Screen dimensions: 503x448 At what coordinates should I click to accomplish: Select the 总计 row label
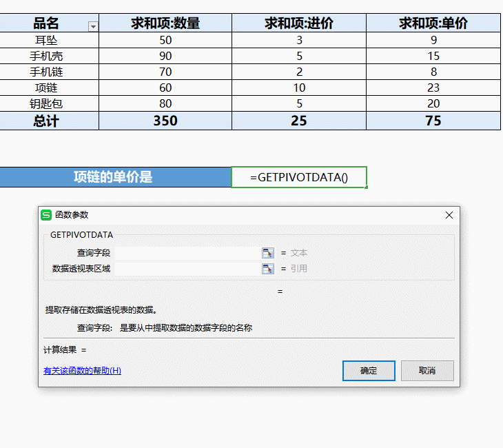click(x=49, y=121)
